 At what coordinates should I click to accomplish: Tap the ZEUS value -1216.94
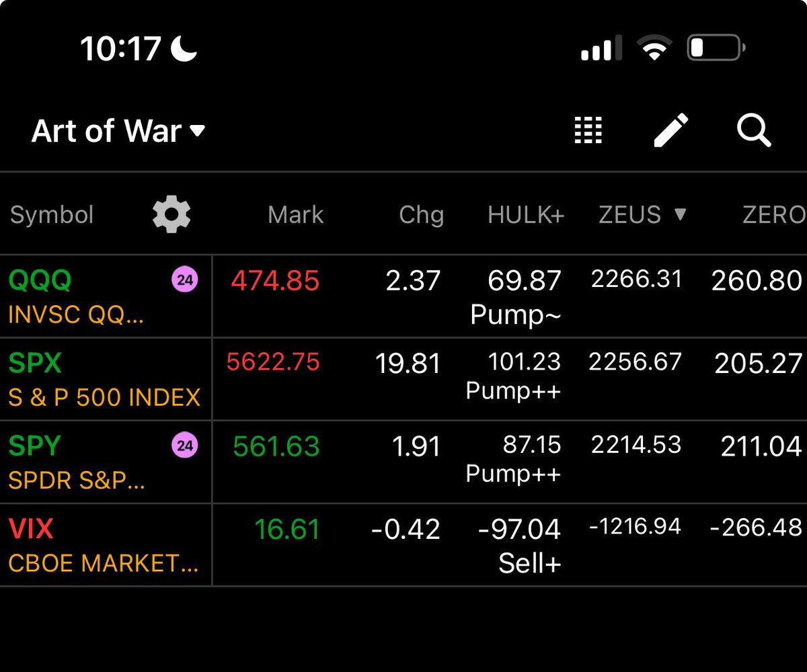click(635, 526)
